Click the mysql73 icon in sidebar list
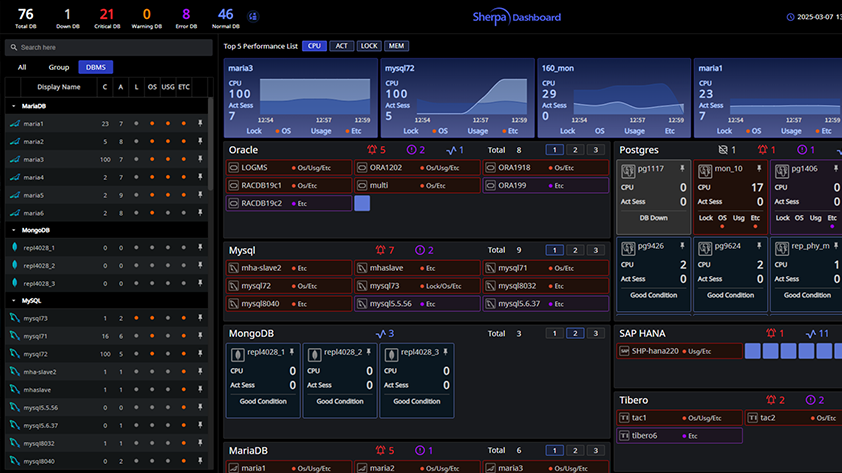The width and height of the screenshot is (842, 473). click(x=14, y=318)
